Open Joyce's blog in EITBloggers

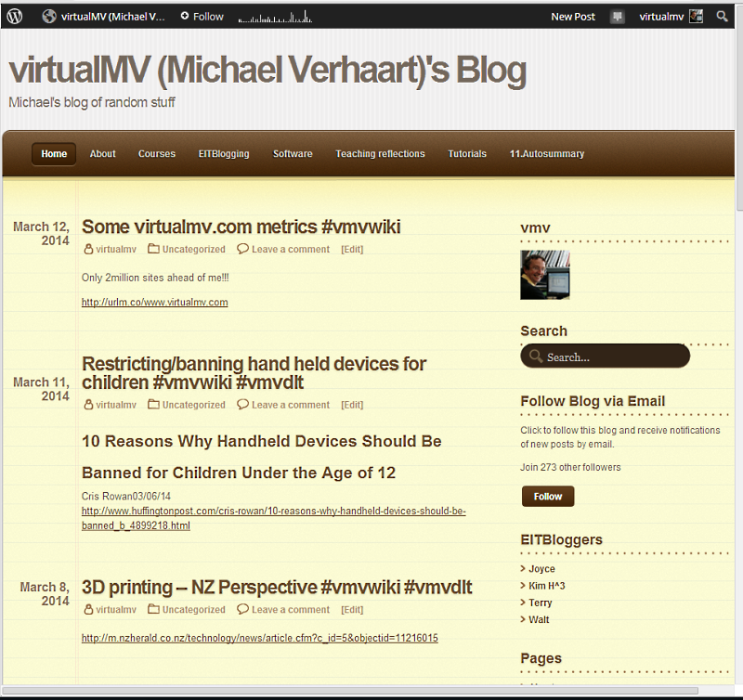point(541,569)
